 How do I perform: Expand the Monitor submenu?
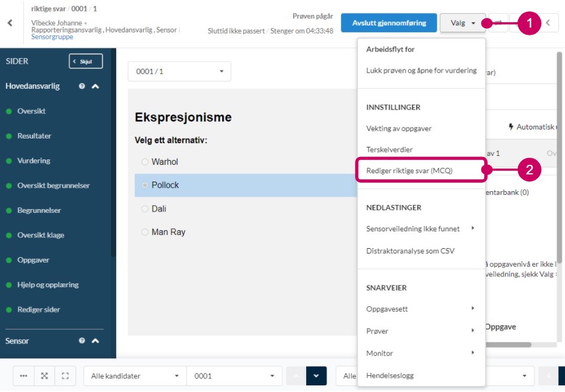tap(473, 352)
